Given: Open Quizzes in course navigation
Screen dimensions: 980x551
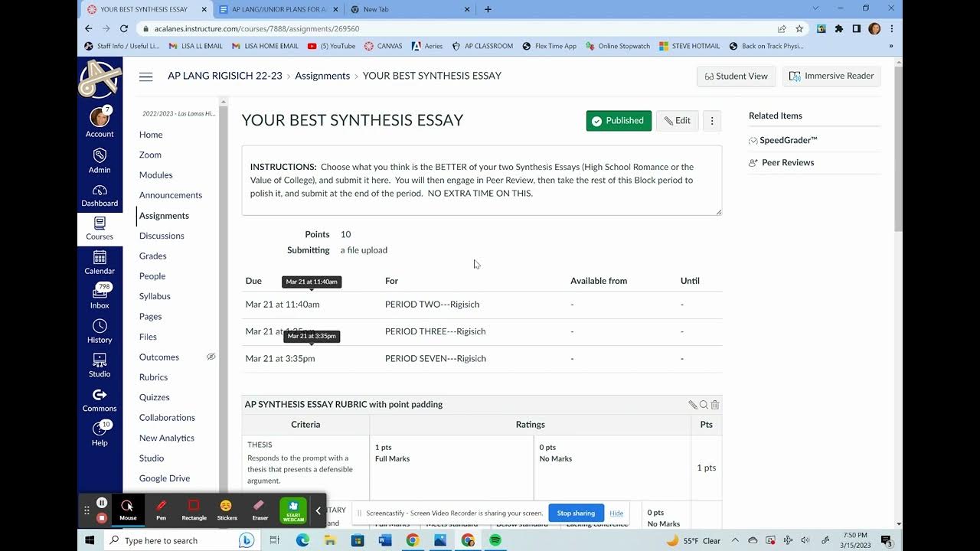Looking at the screenshot, I should coord(155,397).
